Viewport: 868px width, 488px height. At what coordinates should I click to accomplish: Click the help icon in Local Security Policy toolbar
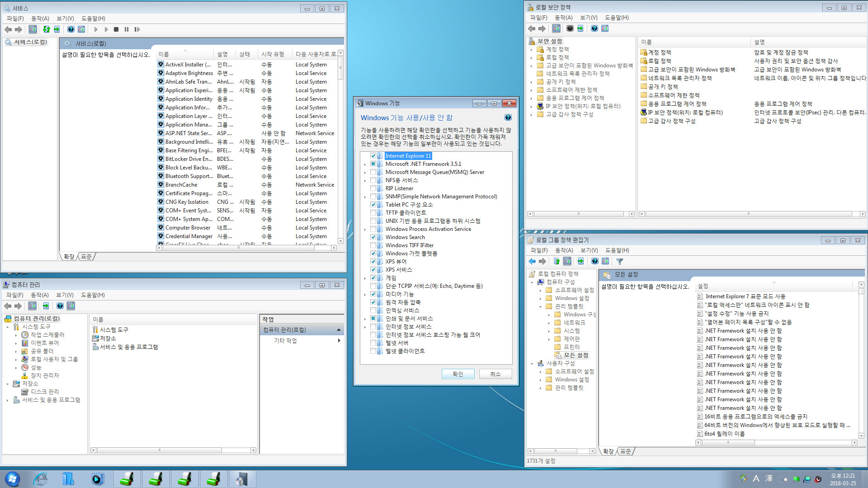[594, 28]
